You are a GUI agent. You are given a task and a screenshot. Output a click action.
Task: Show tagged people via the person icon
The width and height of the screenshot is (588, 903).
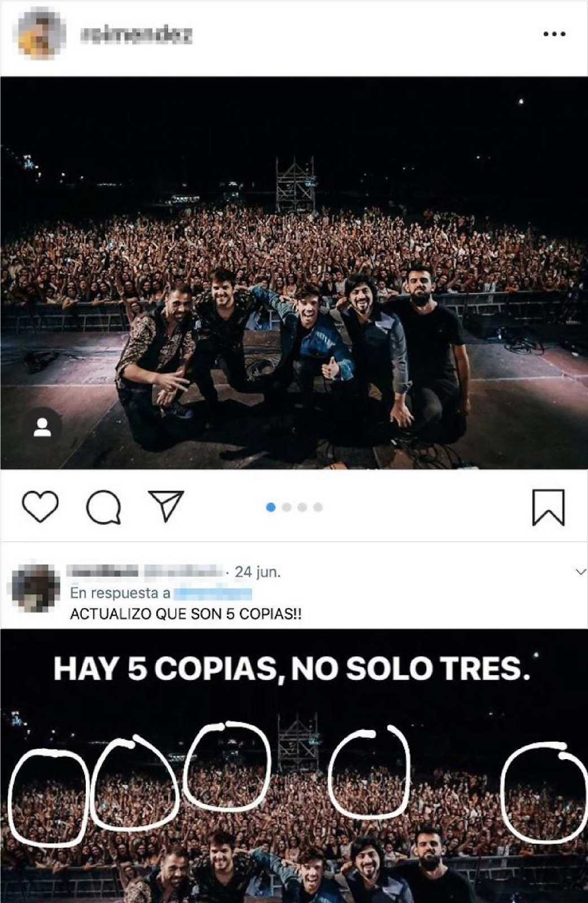tap(42, 427)
